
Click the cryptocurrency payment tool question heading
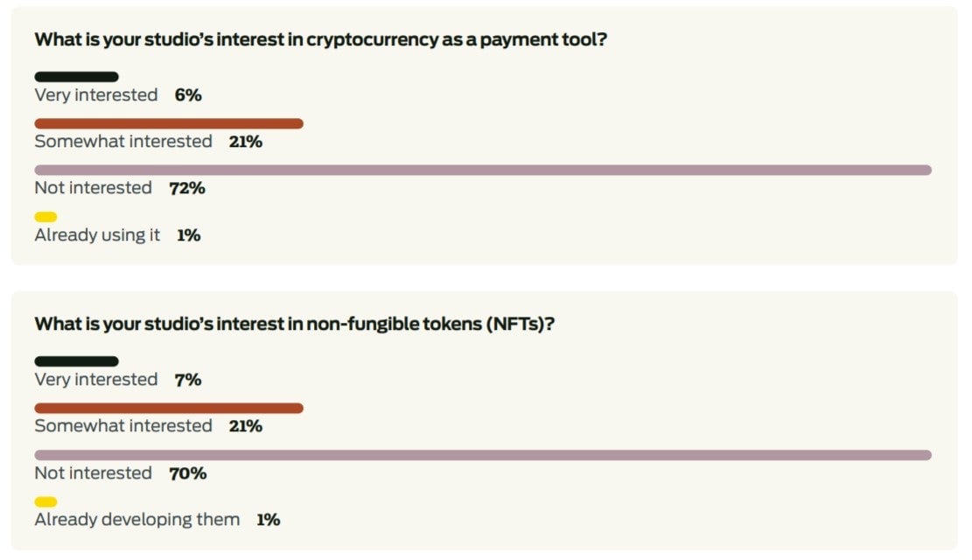(320, 39)
